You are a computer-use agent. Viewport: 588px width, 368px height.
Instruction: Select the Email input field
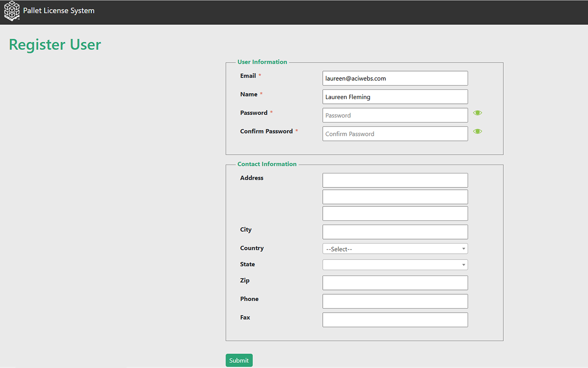tap(395, 78)
